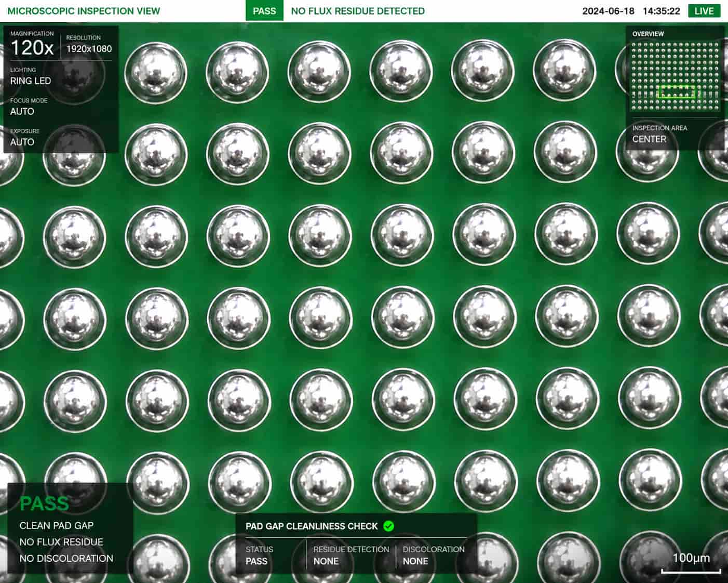Screen dimensions: 728x583
Task: Click the NO DISCOLORATION line
Action: coord(66,559)
